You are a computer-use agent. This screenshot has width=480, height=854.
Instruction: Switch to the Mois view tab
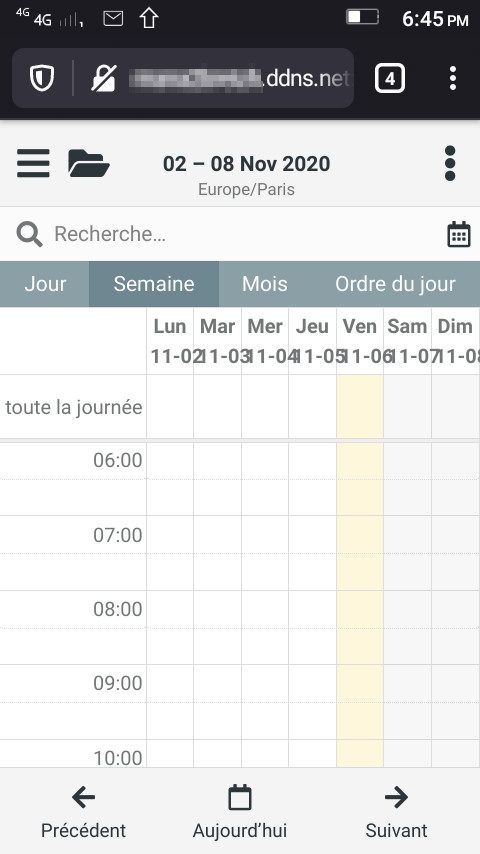[265, 284]
